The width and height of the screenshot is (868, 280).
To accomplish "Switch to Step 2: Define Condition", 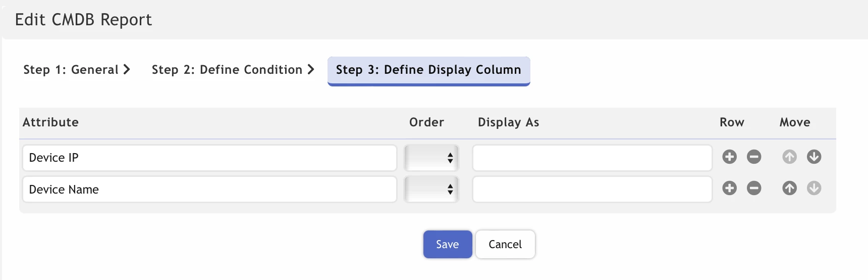I will (233, 70).
